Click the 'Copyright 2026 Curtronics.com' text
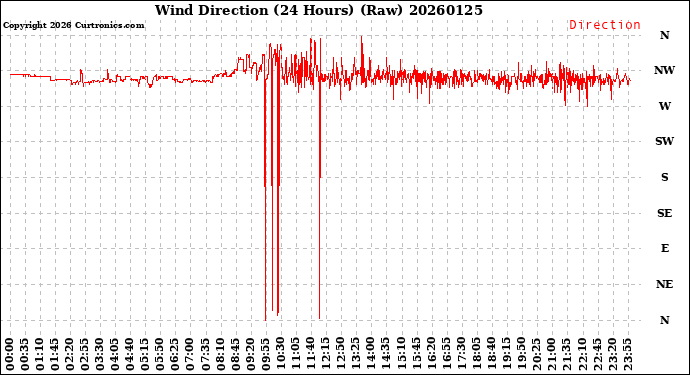 [x=73, y=25]
